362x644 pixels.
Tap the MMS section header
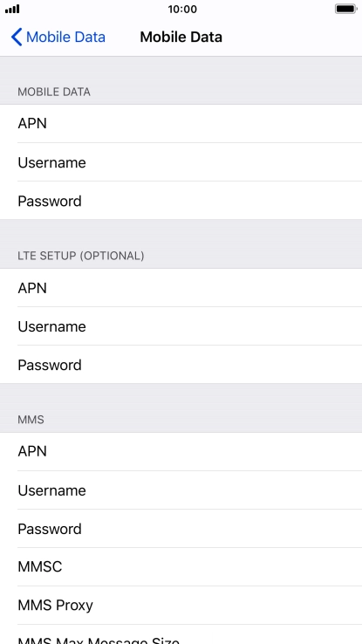click(31, 420)
